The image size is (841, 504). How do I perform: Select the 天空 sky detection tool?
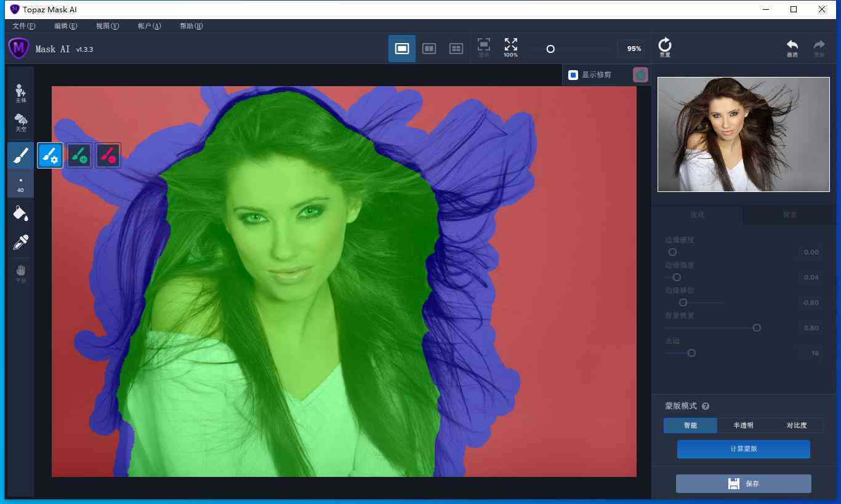(20, 122)
